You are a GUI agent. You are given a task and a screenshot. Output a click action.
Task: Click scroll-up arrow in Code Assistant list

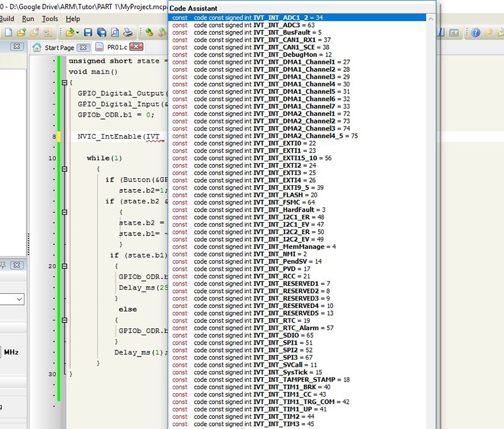[431, 19]
